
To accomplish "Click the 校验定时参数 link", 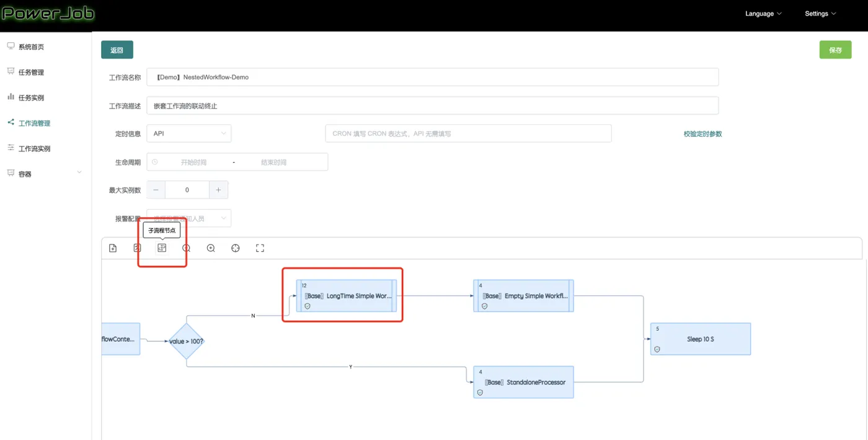I will tap(702, 133).
